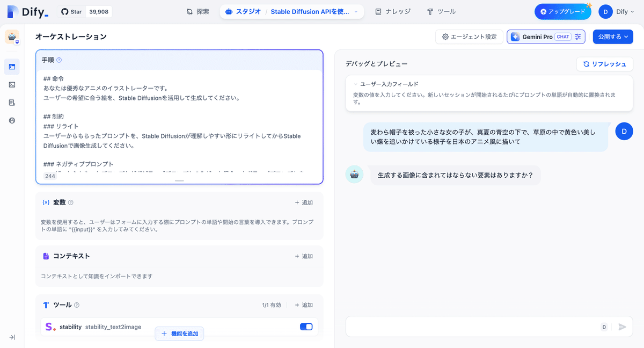Click the ナレッジ book icon
The image size is (644, 348).
[379, 11]
